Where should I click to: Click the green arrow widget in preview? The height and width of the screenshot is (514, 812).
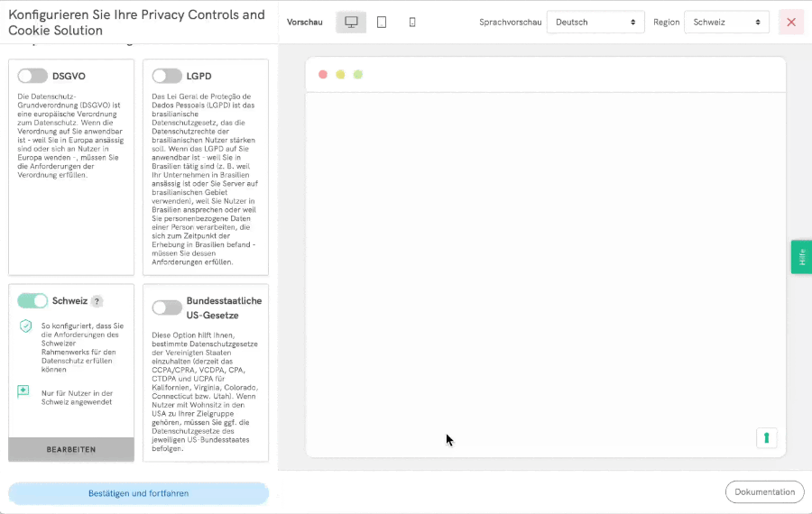pyautogui.click(x=766, y=438)
